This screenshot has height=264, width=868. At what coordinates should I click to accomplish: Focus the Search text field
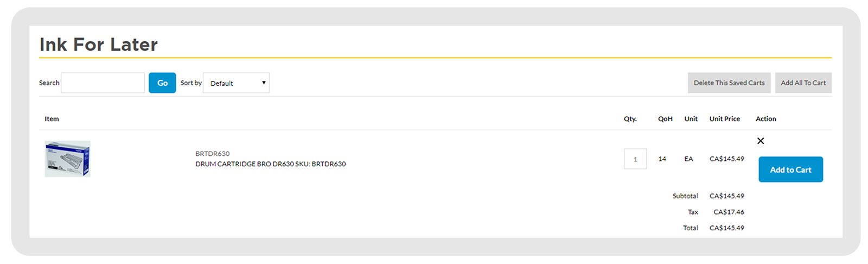[103, 83]
